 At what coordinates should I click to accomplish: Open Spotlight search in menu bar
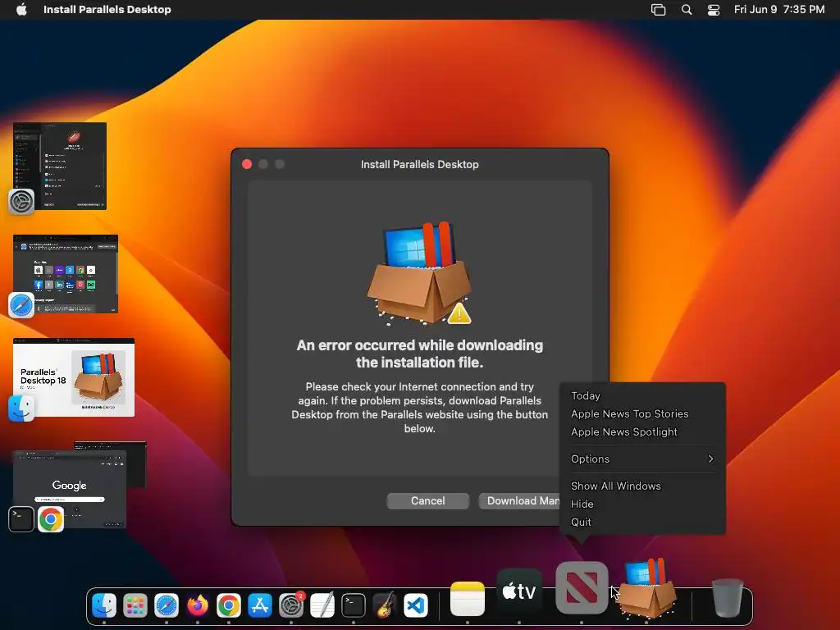coord(687,10)
